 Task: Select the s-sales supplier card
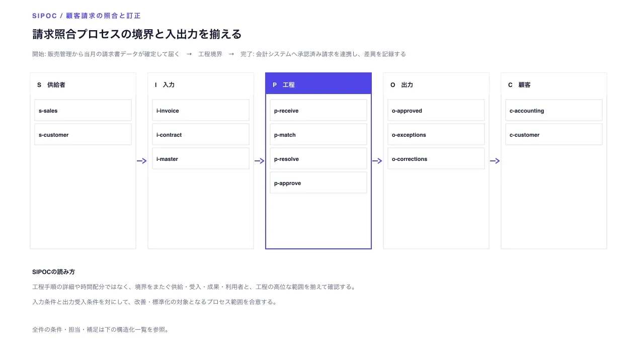click(83, 110)
